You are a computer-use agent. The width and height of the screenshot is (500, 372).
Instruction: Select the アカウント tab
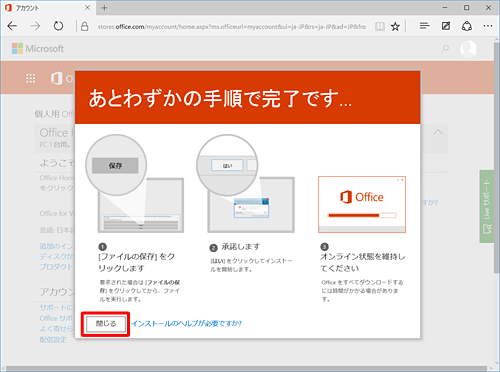[x=48, y=8]
